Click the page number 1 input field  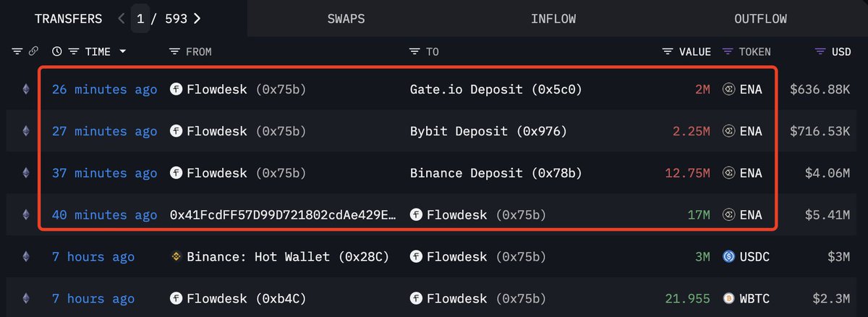pyautogui.click(x=140, y=18)
